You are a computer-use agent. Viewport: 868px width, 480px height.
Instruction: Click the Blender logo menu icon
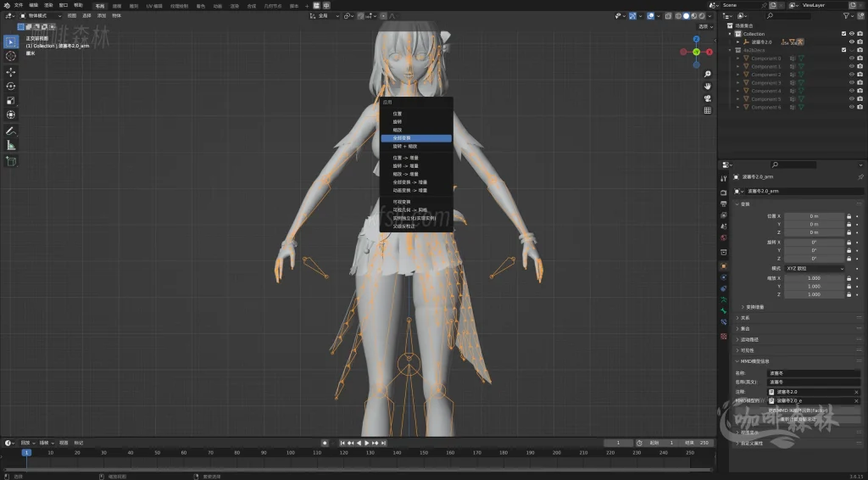pos(7,5)
